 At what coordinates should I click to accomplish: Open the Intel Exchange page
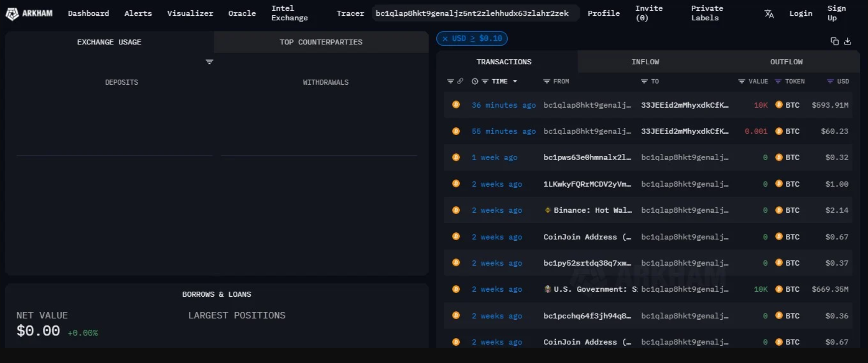pos(290,13)
